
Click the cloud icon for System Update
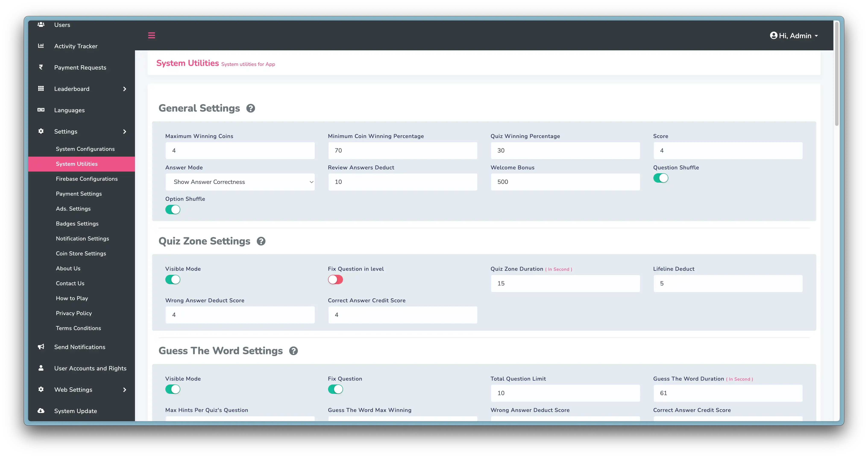coord(41,410)
